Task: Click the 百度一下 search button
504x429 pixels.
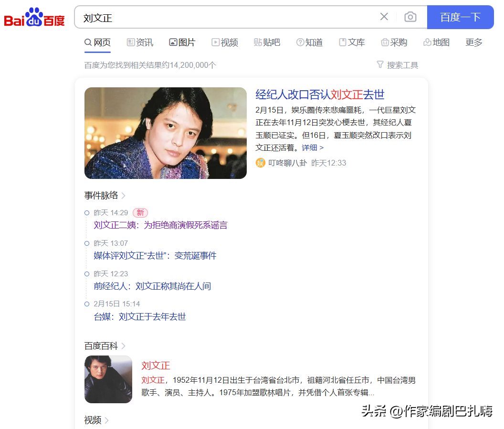Action: point(460,17)
